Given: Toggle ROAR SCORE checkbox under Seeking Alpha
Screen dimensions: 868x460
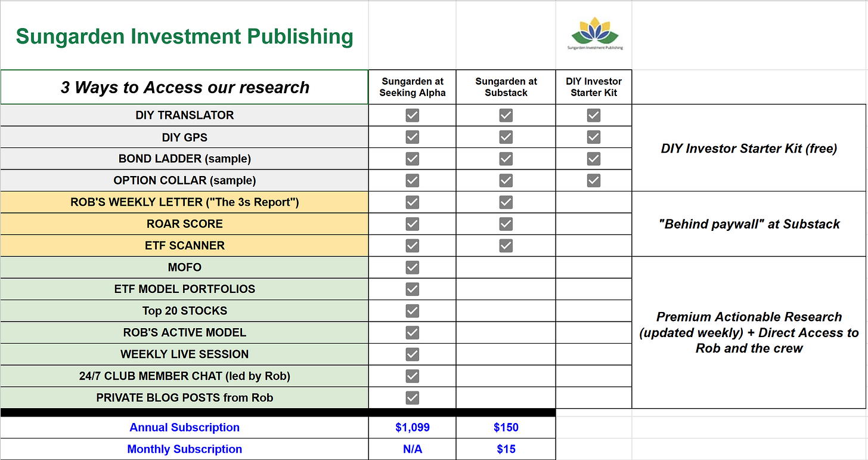Looking at the screenshot, I should (412, 224).
